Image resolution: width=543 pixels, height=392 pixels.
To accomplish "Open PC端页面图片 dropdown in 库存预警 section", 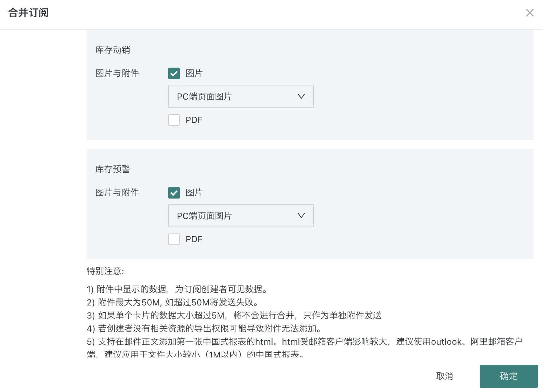I will point(240,216).
